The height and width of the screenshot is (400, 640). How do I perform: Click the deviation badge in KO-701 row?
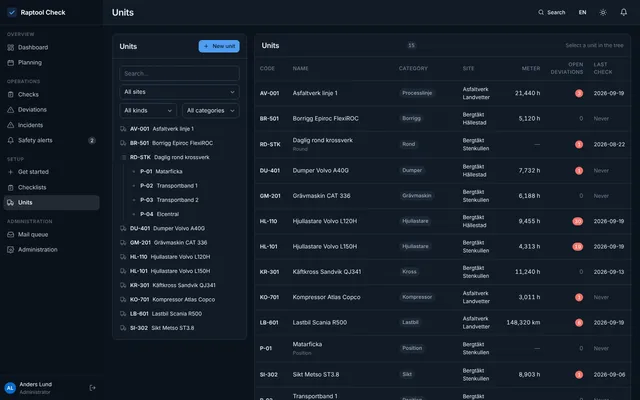[x=579, y=298]
